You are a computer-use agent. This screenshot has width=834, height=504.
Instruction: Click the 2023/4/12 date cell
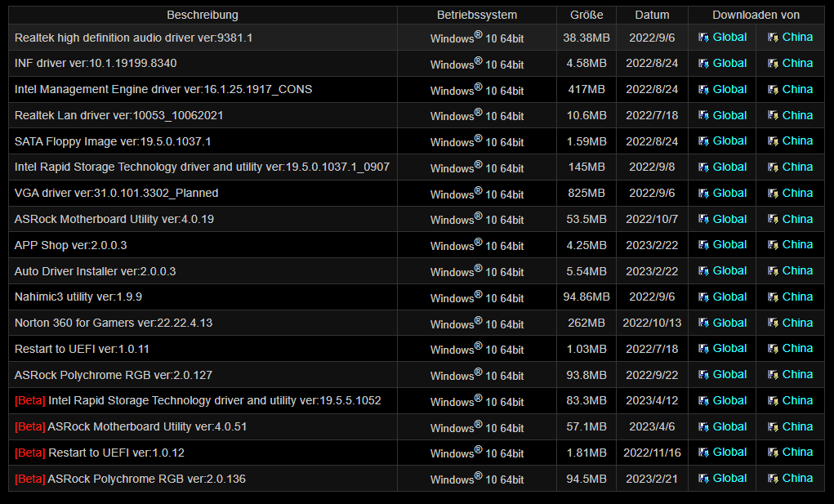point(652,400)
